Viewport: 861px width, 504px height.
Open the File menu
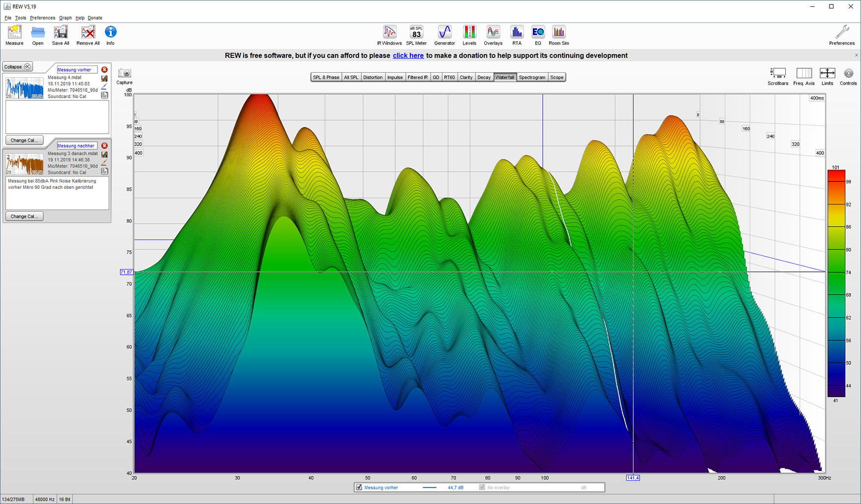pyautogui.click(x=8, y=18)
